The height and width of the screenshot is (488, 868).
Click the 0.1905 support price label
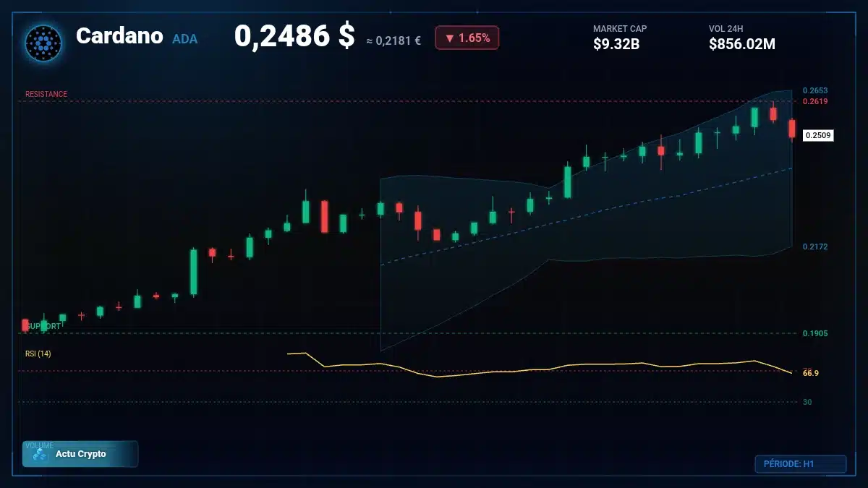coord(815,333)
